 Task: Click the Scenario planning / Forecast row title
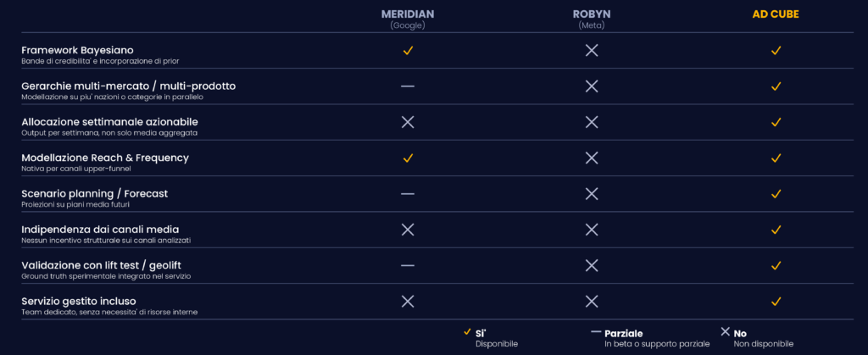pyautogui.click(x=95, y=193)
